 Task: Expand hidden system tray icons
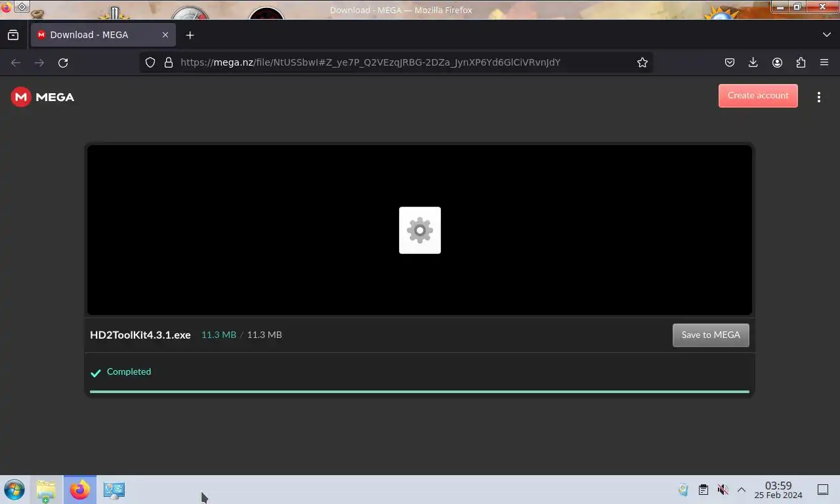tap(742, 490)
